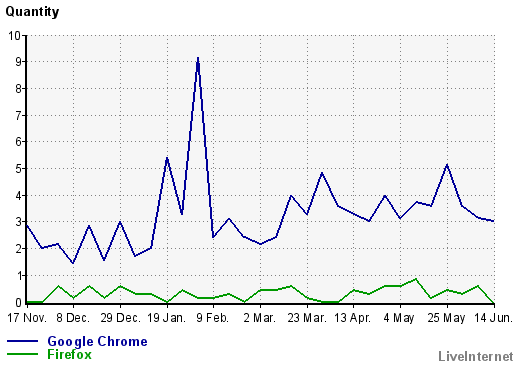
Task: Click the LiveInternet watermark text
Action: (x=475, y=356)
